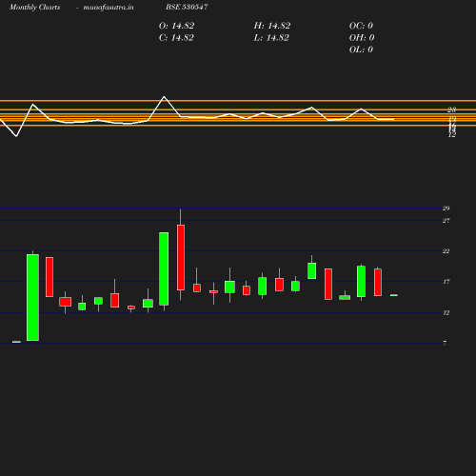Select the 'OC: 0' reading
The width and height of the screenshot is (476, 476).
361,26
